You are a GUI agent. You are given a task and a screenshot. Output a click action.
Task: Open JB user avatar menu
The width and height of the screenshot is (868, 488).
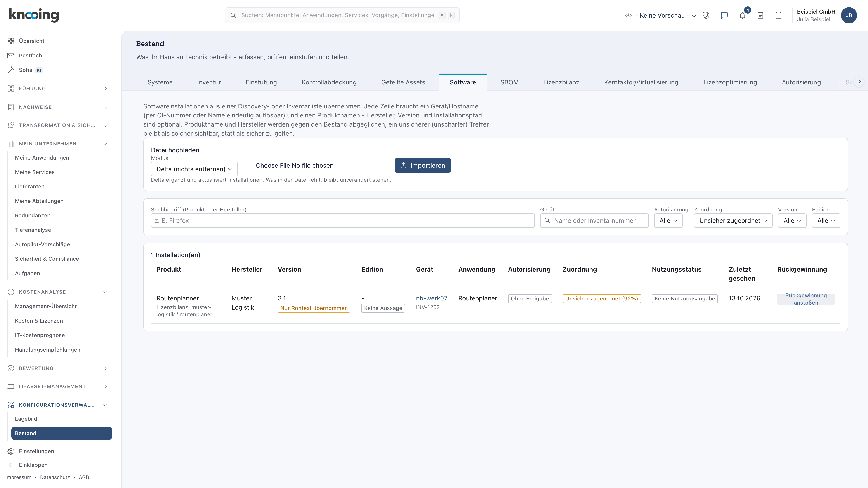click(x=849, y=15)
